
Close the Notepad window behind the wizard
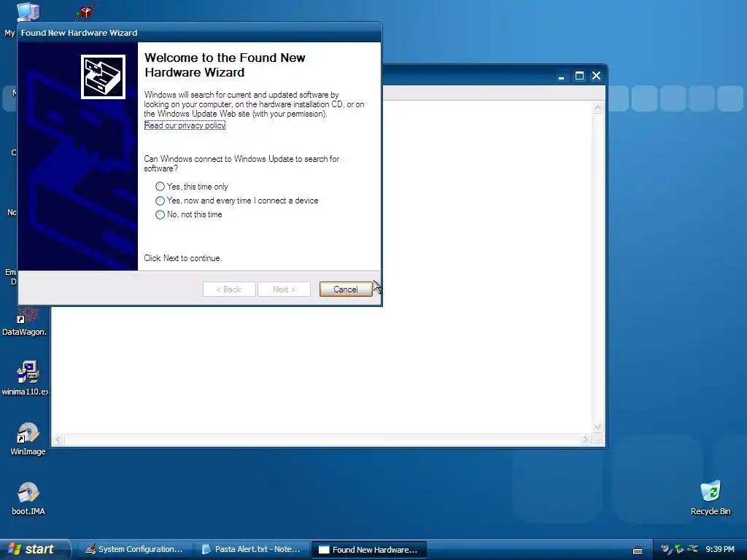596,76
